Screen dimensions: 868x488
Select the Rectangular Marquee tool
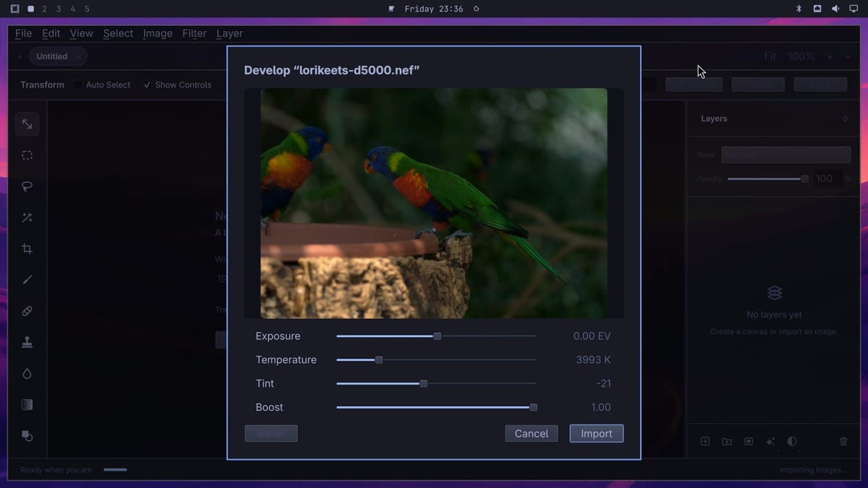click(27, 155)
